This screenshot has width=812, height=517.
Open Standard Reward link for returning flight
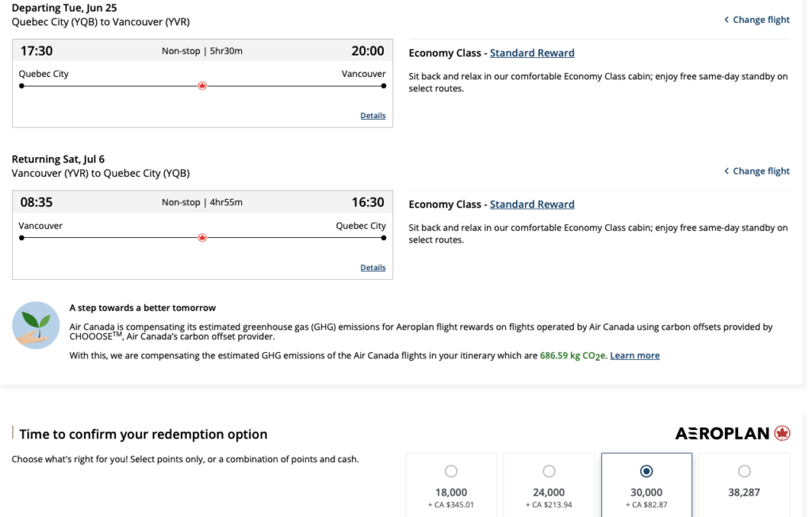coord(532,205)
